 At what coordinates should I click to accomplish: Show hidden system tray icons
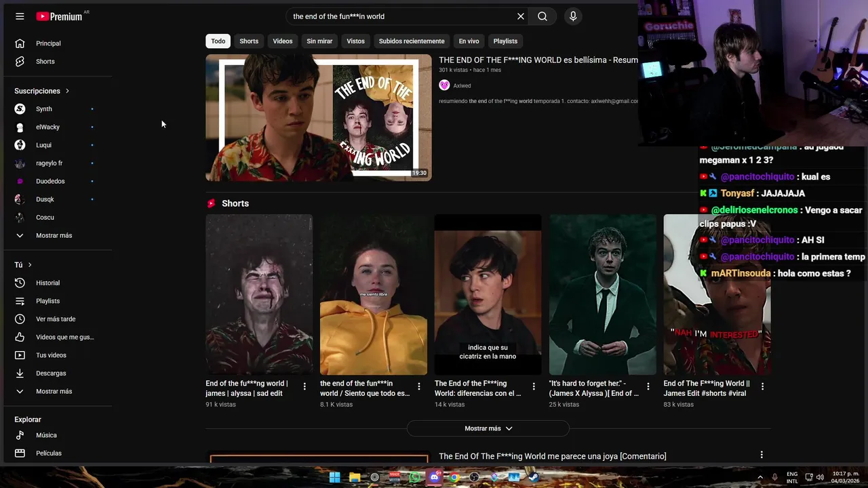[759, 477]
